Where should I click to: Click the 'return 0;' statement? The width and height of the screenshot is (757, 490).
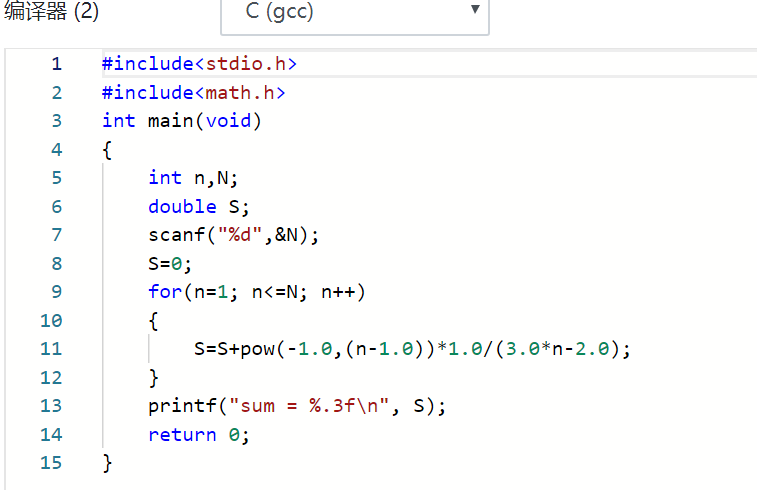[x=198, y=435]
